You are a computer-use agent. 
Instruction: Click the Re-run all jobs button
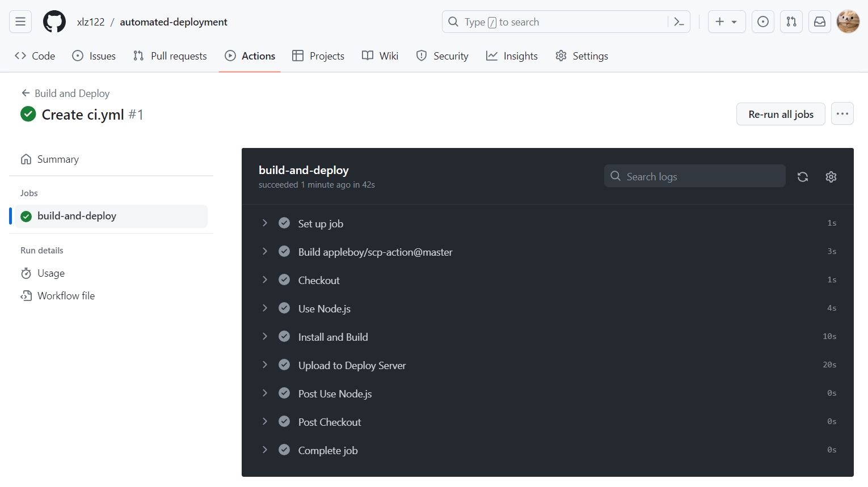(781, 114)
